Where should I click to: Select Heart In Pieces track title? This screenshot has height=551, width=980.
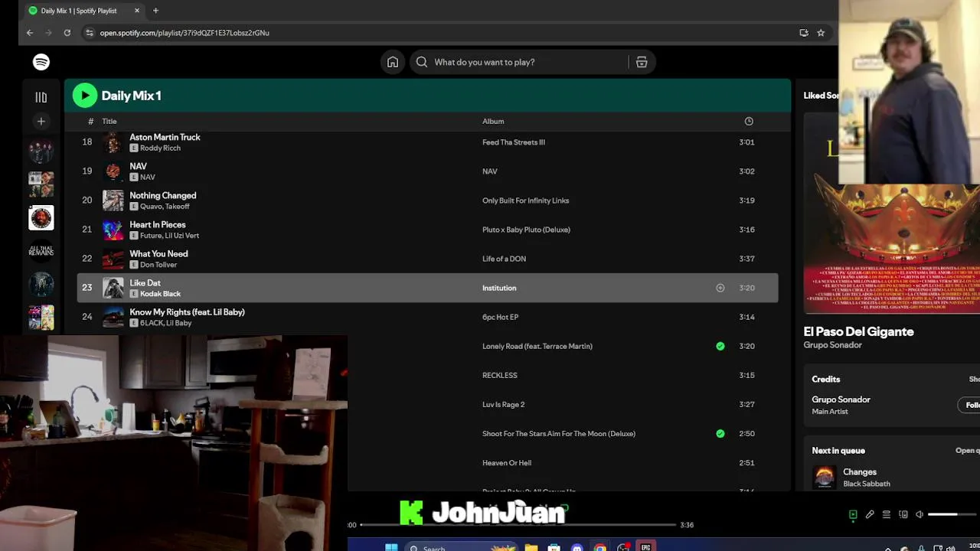click(158, 224)
